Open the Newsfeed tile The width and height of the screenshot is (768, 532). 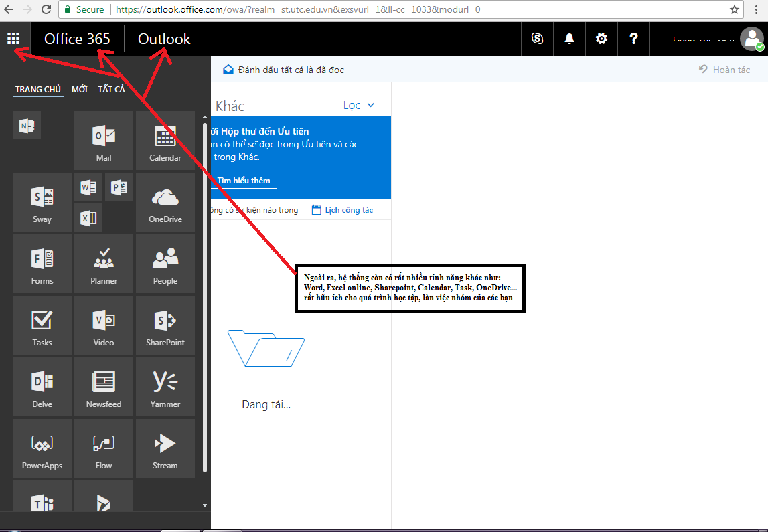(103, 387)
